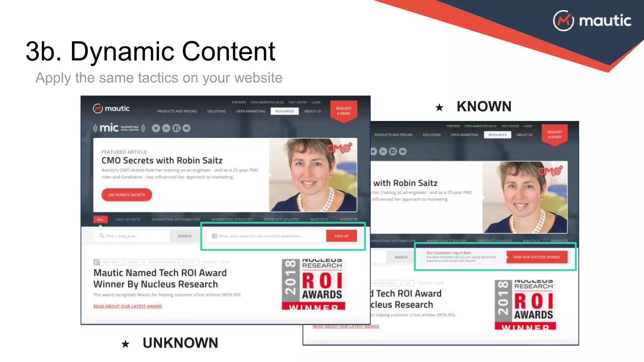Open About Us menu in the Unknown screenshot
644x362 pixels.
click(x=312, y=111)
